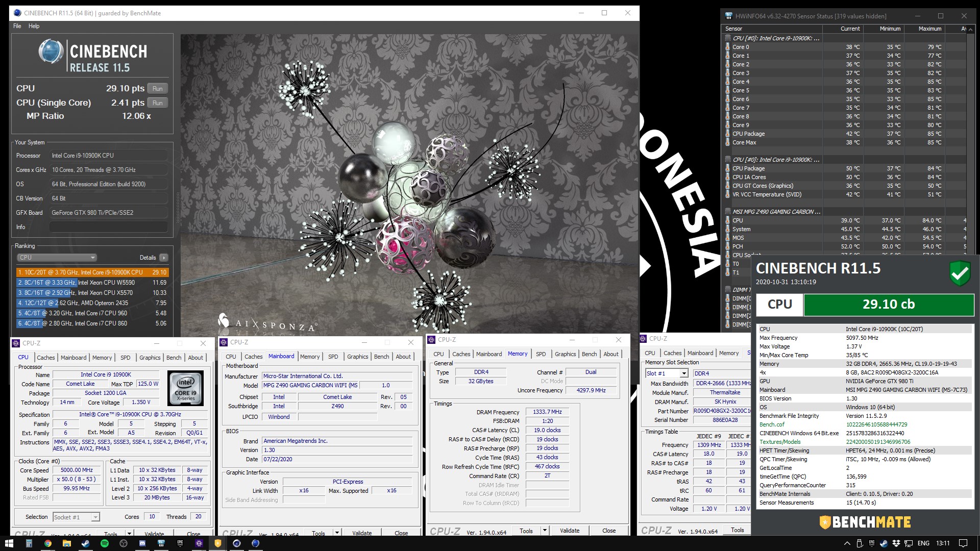980x551 pixels.
Task: Select the i9-10900K 29.10 ranking row
Action: [x=92, y=272]
